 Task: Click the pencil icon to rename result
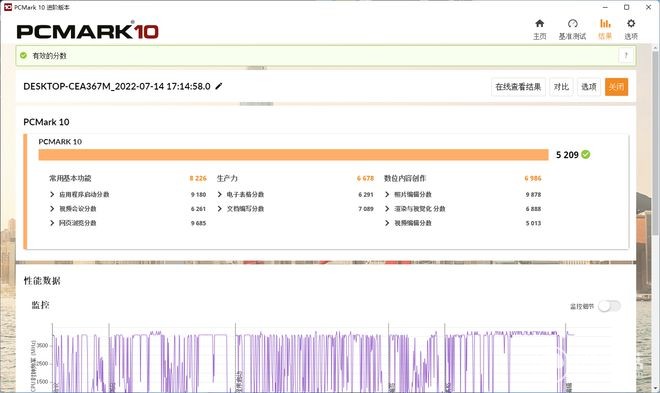pos(218,86)
